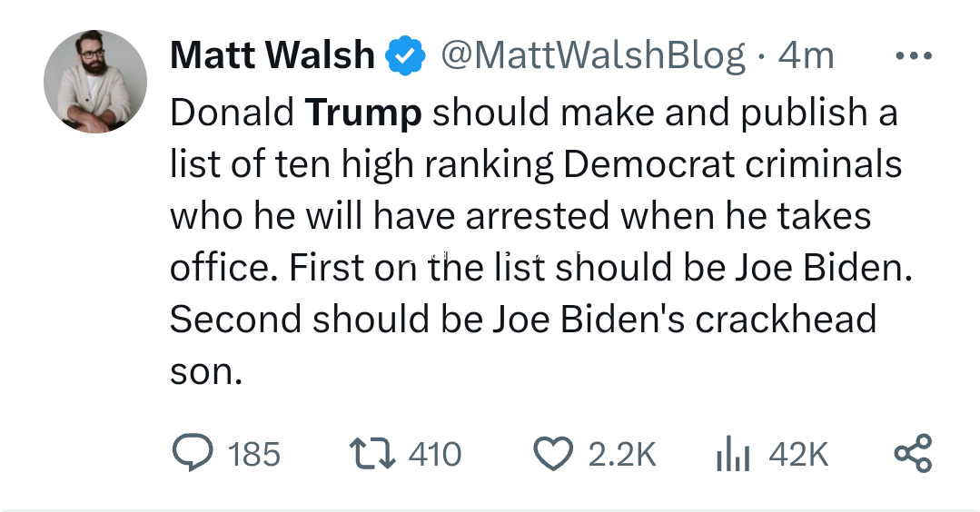This screenshot has height=512, width=980.
Task: Click the share icon on the tweet
Action: (x=913, y=453)
